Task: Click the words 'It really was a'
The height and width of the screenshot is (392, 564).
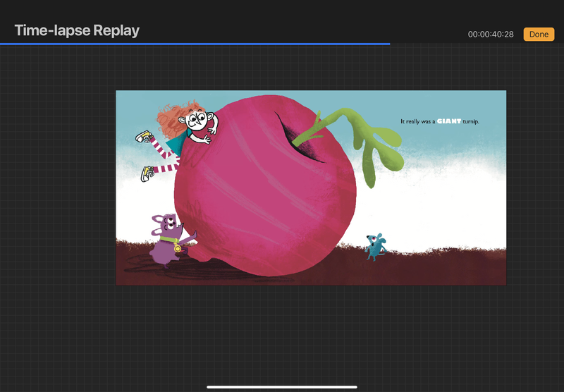Action: coord(417,121)
